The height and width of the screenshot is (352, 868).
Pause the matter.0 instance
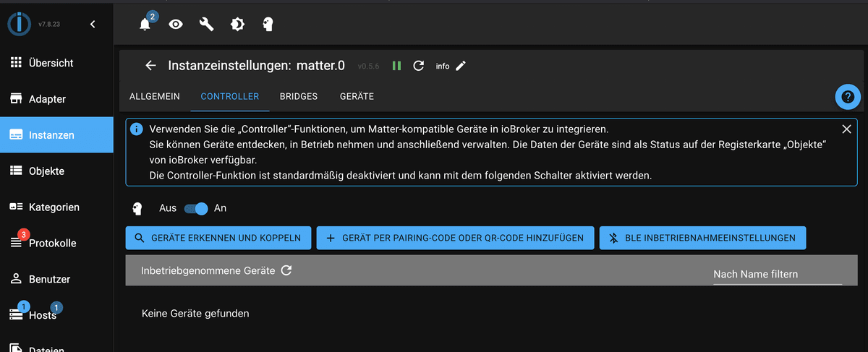pos(396,66)
